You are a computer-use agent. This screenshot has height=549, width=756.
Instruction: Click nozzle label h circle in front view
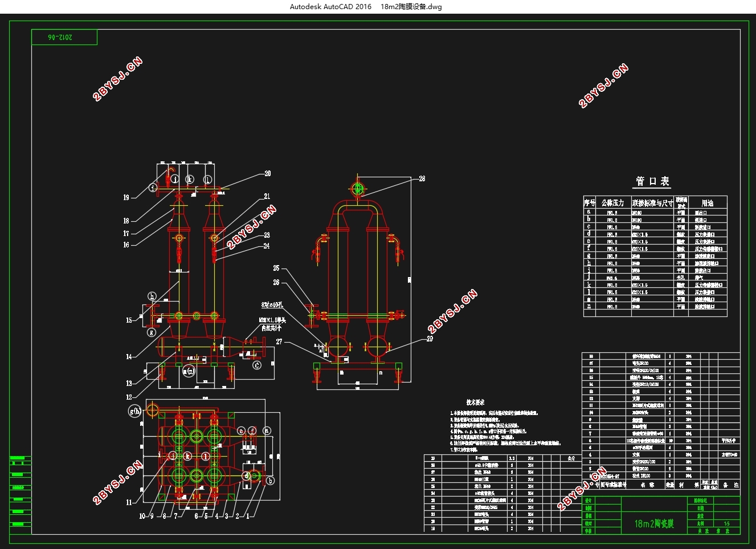pos(152,296)
